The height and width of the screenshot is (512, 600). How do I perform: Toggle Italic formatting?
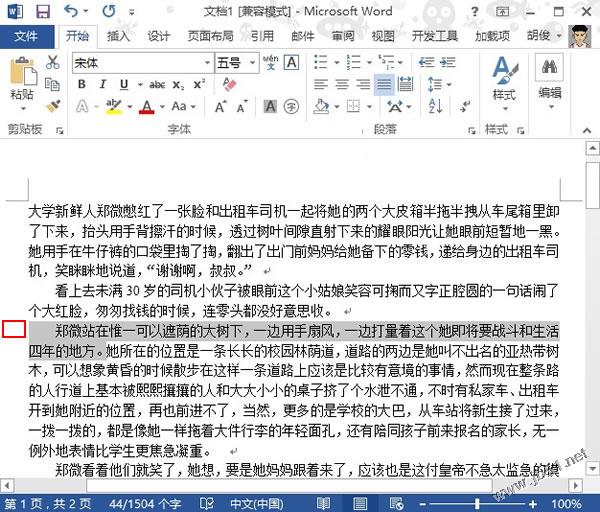tap(102, 84)
